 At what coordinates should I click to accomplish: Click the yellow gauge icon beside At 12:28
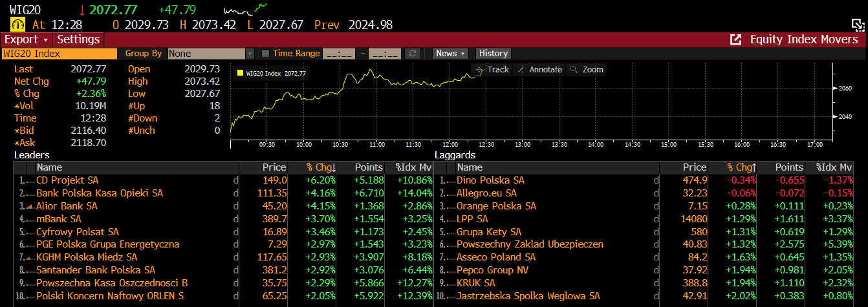(x=17, y=25)
